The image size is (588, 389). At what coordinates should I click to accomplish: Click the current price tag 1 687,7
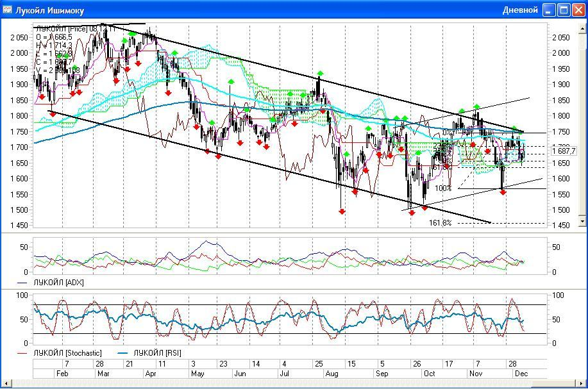pos(564,151)
